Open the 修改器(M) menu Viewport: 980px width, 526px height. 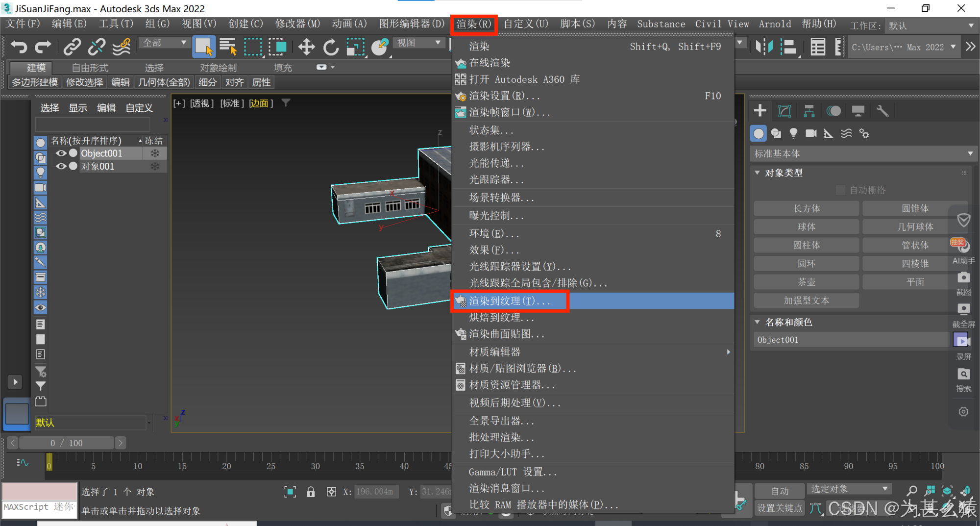click(297, 24)
